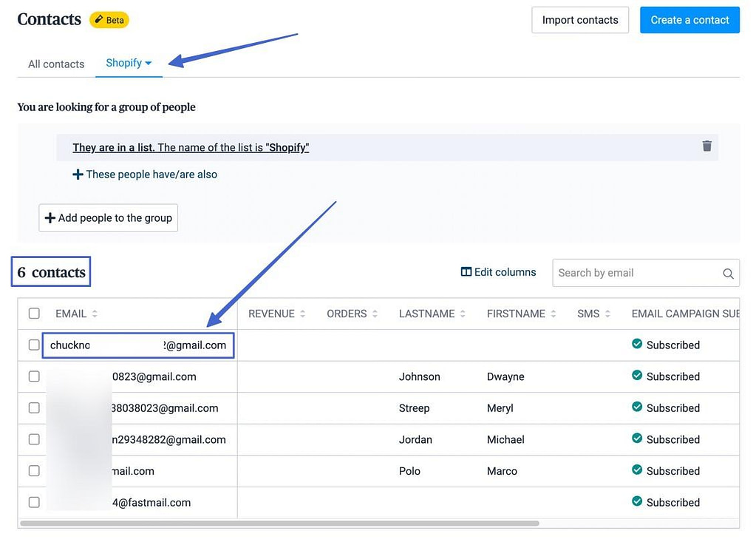
Task: Check the checkbox on Marco Polo's row
Action: [33, 470]
